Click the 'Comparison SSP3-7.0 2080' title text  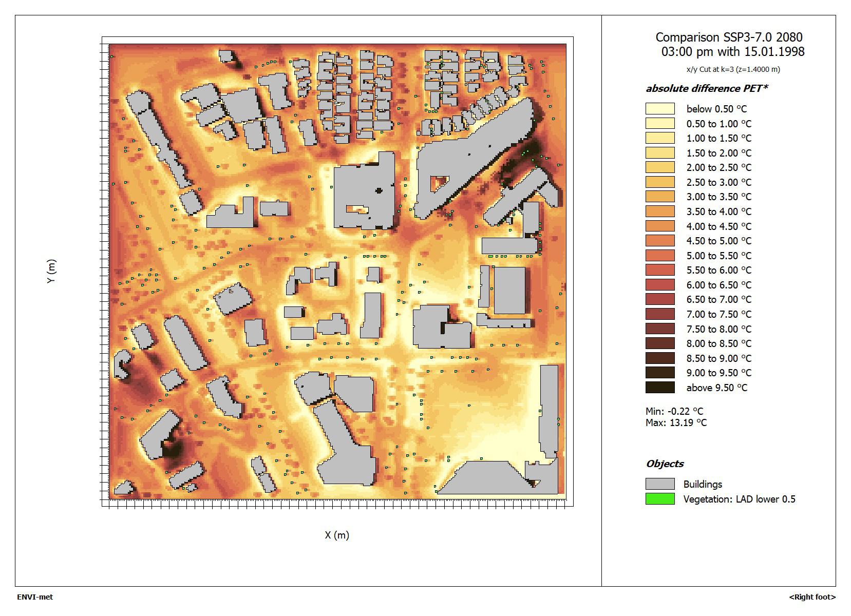coord(729,37)
